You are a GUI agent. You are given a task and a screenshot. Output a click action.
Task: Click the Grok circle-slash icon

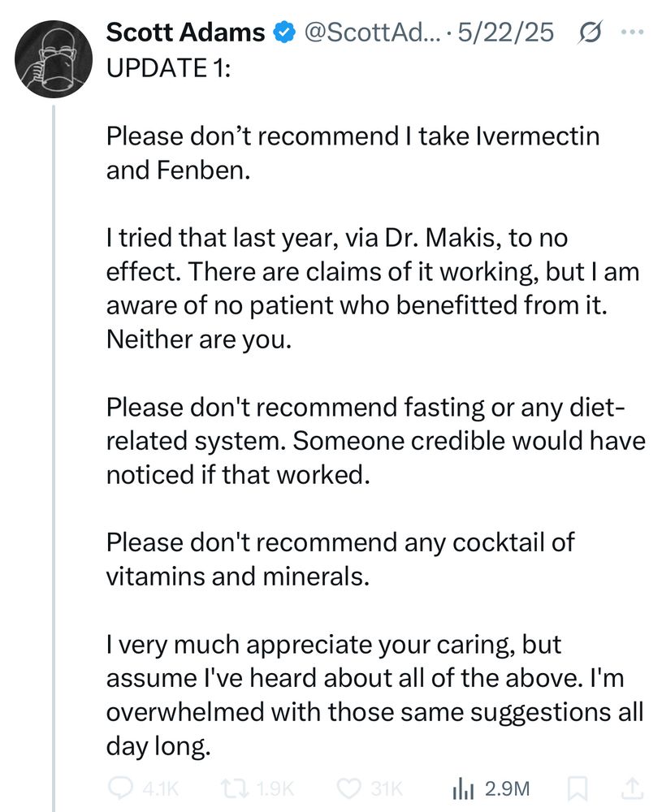591,33
